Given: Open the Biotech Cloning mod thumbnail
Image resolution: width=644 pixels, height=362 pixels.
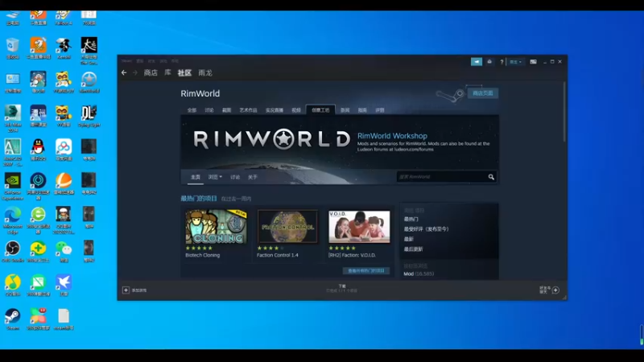Looking at the screenshot, I should coord(217,227).
